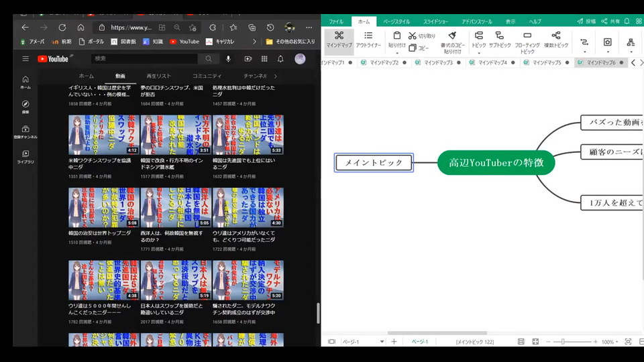Open the その他のお気に入り bookmarks folder
The width and height of the screenshot is (644, 362).
click(290, 42)
